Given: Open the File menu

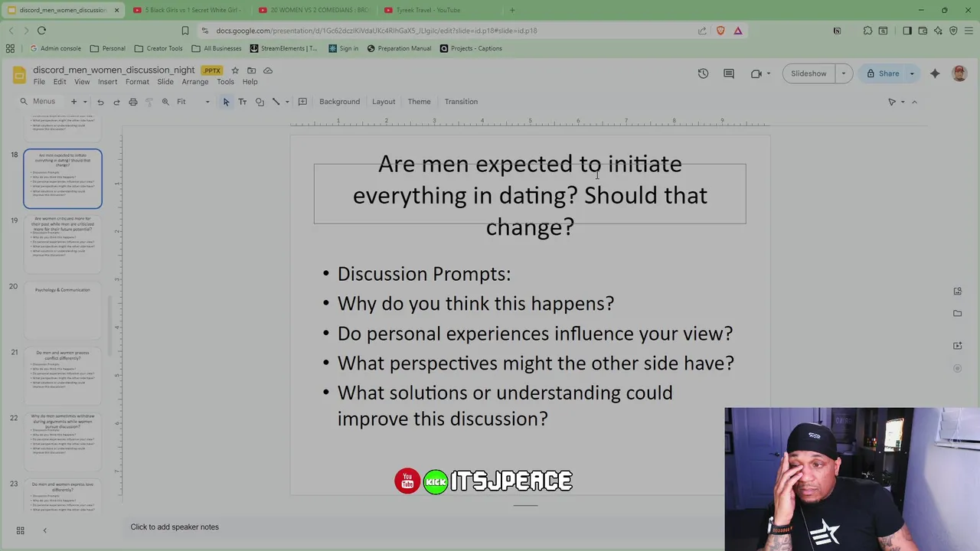Looking at the screenshot, I should point(39,82).
